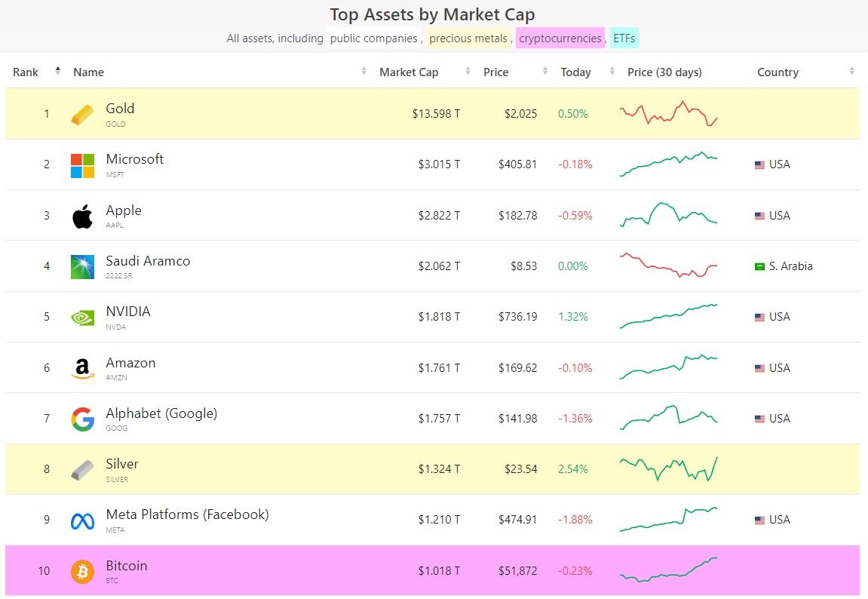Click the Apple logo icon
The image size is (868, 599).
coord(82,217)
